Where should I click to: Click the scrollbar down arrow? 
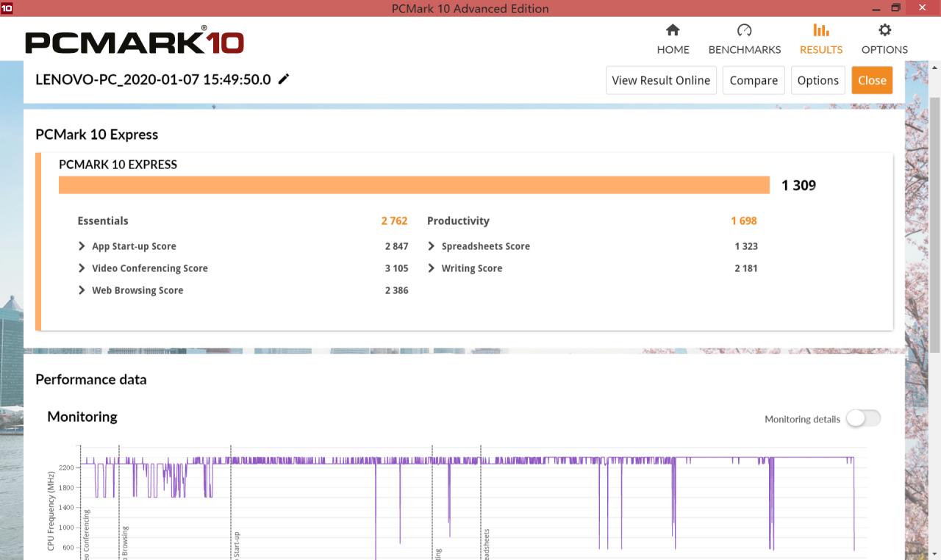pos(934,553)
